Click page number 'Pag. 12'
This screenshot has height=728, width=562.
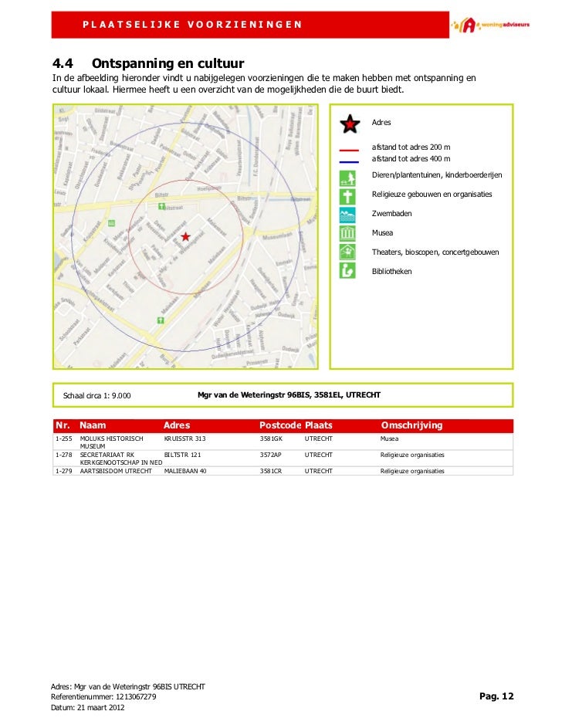coord(496,696)
